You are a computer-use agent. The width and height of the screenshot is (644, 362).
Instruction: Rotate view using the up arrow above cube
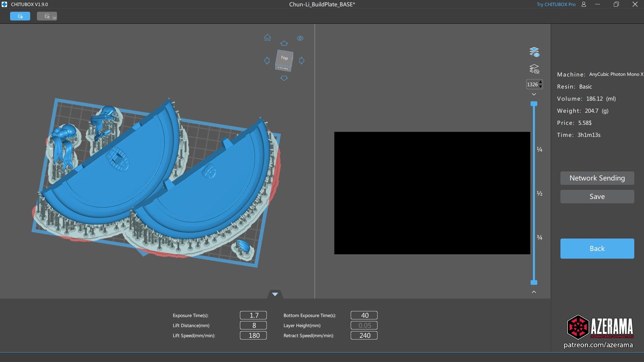pos(284,43)
